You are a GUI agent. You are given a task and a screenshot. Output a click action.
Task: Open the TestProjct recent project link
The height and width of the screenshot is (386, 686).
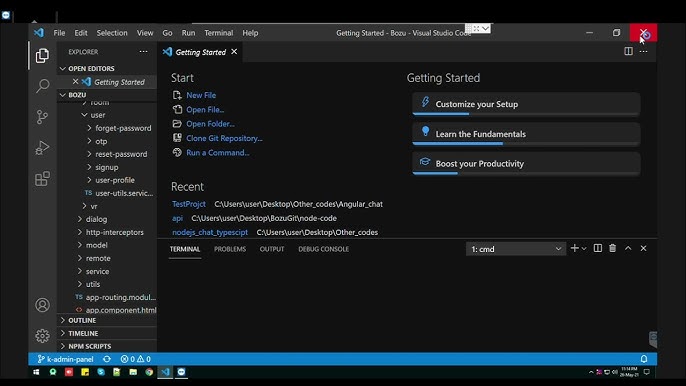[x=189, y=204]
